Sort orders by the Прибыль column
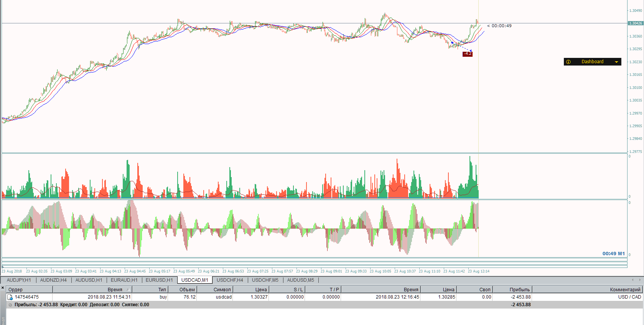 (x=512, y=289)
